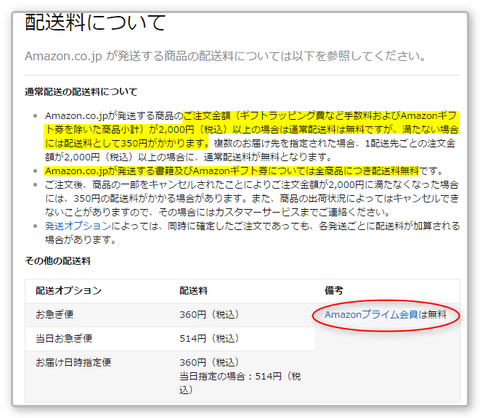480x418 pixels.
Task: Click the 514円（税込） fee for 当日お急ぎ便
Action: [x=209, y=338]
